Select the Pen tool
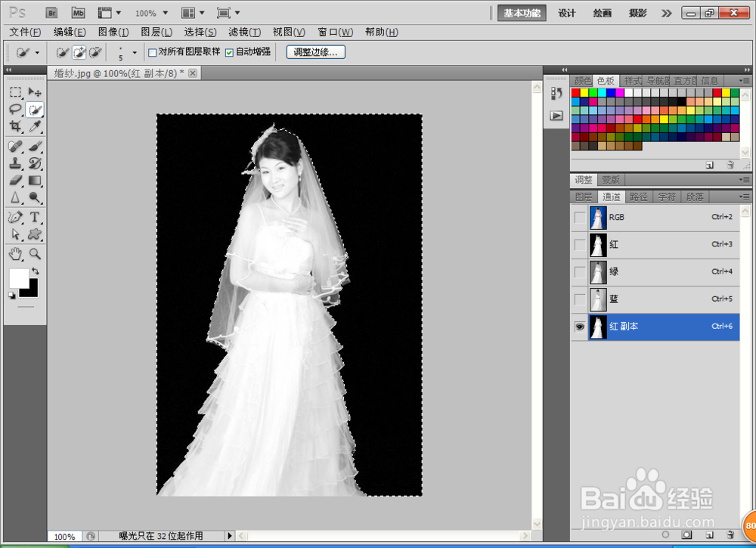This screenshot has width=756, height=548. click(x=15, y=218)
